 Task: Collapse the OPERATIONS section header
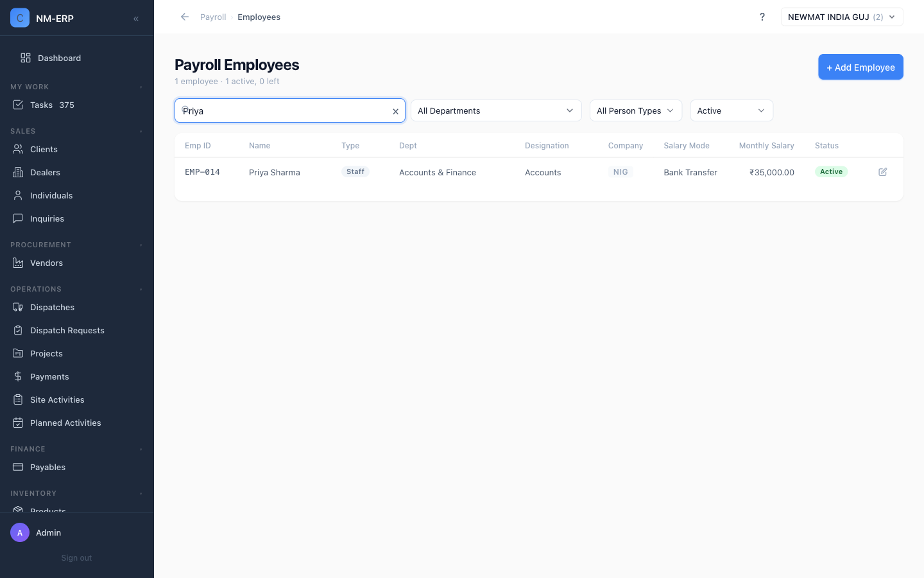pos(77,289)
